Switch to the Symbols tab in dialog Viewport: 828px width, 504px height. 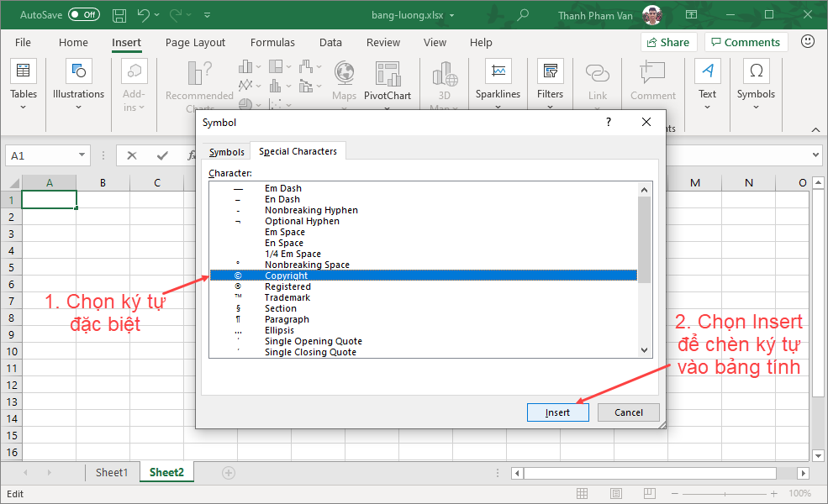coord(226,152)
